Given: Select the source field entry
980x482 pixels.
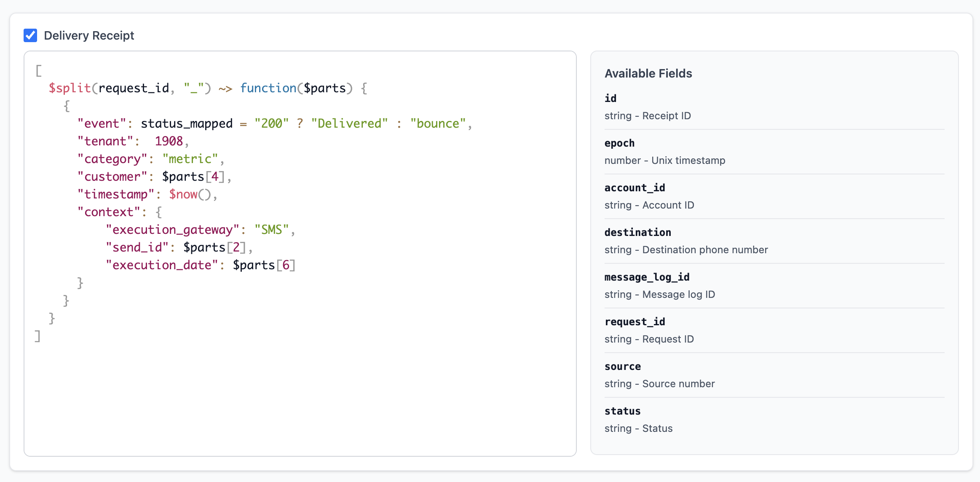Looking at the screenshot, I should tap(622, 366).
